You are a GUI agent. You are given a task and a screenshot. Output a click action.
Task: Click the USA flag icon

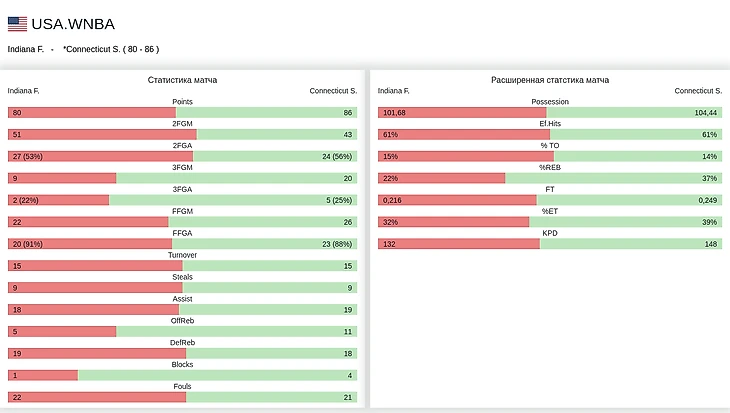click(x=17, y=24)
